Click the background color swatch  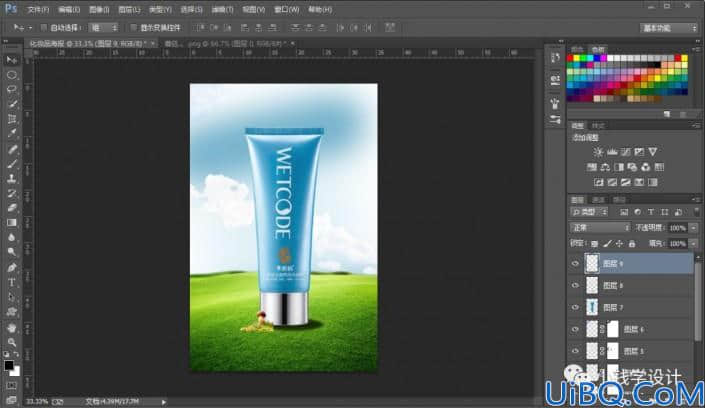pos(15,372)
